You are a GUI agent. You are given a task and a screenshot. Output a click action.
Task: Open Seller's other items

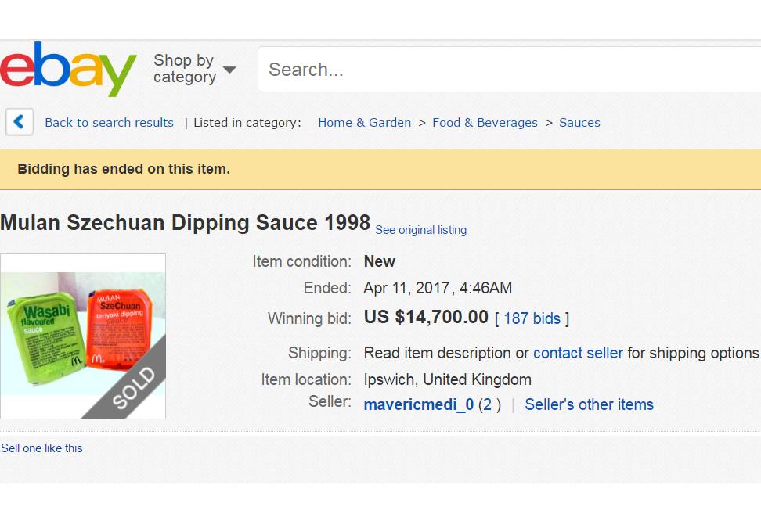coord(589,404)
